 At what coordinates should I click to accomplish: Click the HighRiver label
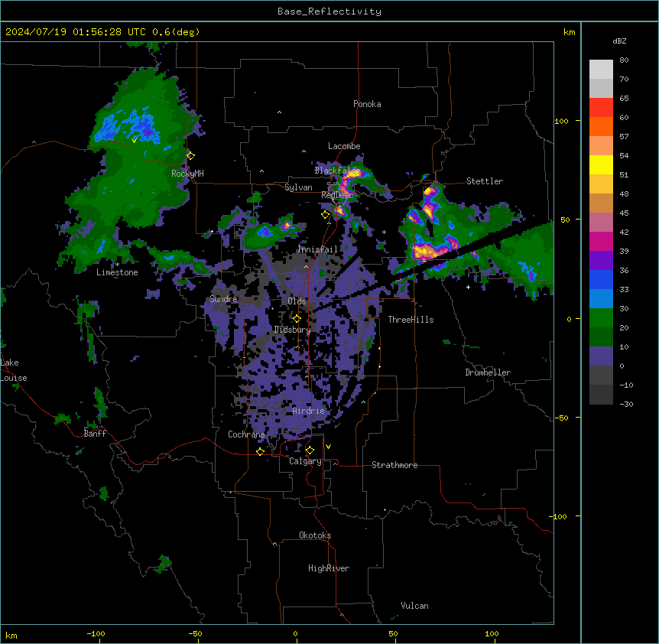click(329, 568)
